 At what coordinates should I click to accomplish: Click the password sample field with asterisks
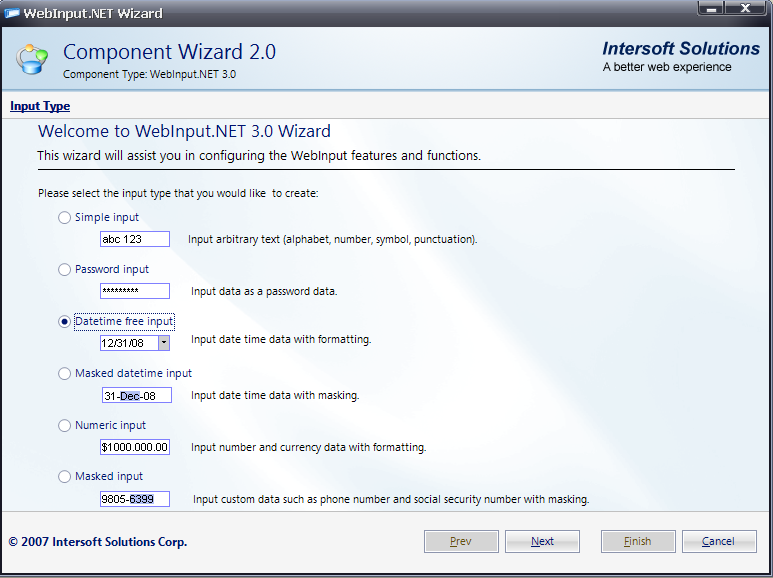click(135, 291)
